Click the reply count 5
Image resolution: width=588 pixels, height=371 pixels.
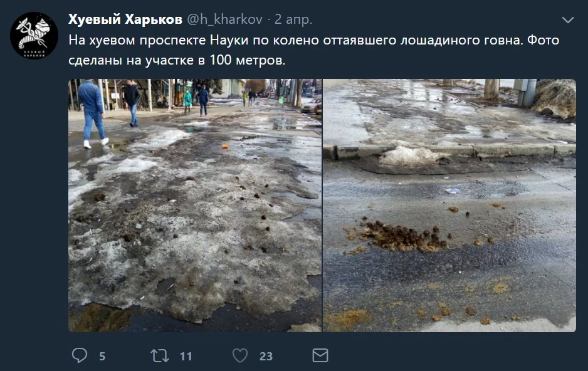(x=102, y=356)
